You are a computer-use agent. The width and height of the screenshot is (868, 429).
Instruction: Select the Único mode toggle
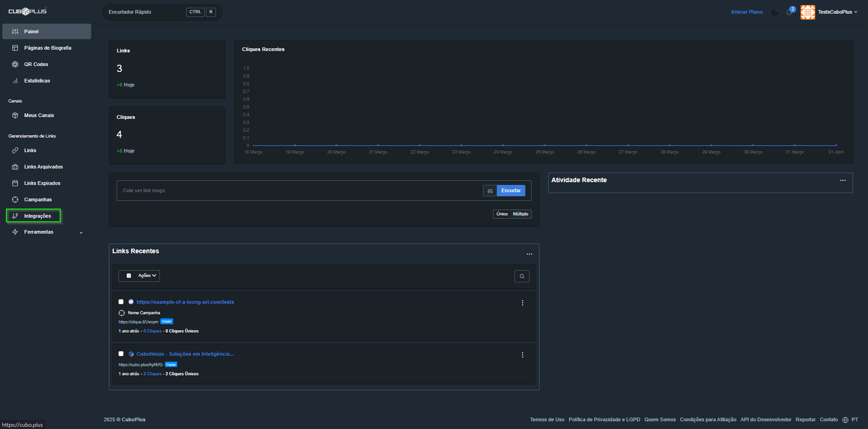click(x=502, y=214)
